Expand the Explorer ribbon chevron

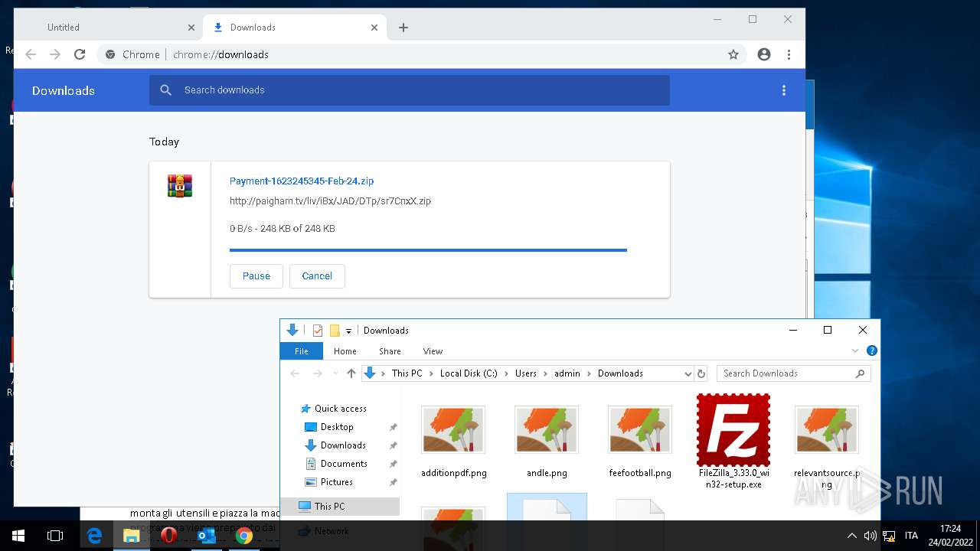[855, 351]
